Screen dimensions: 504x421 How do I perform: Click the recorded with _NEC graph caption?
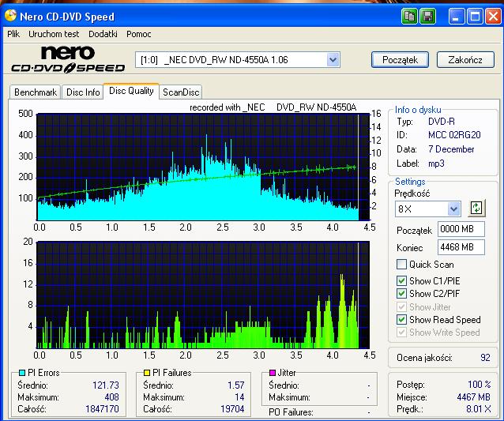(273, 107)
